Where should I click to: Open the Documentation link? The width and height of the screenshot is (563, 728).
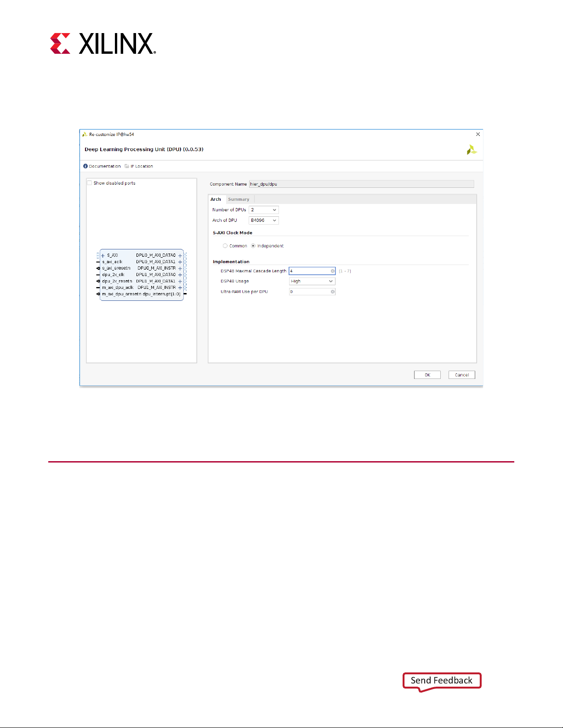point(105,166)
